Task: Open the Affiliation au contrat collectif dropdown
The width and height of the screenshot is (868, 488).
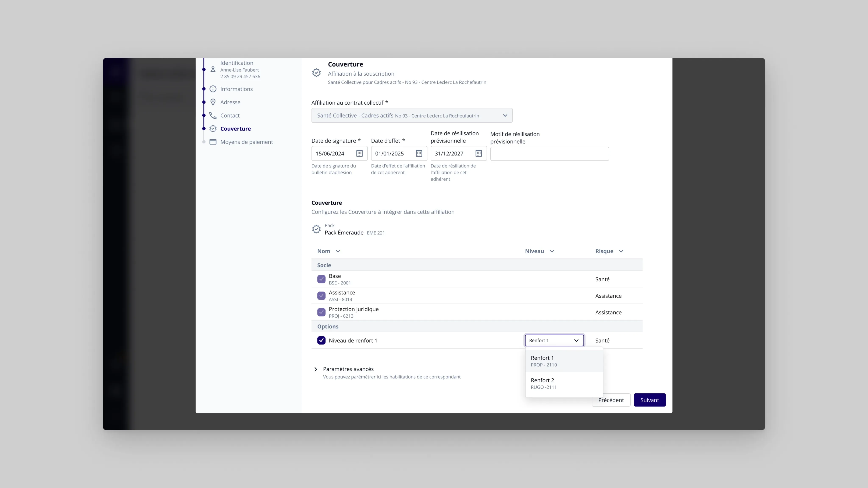Action: click(x=412, y=115)
